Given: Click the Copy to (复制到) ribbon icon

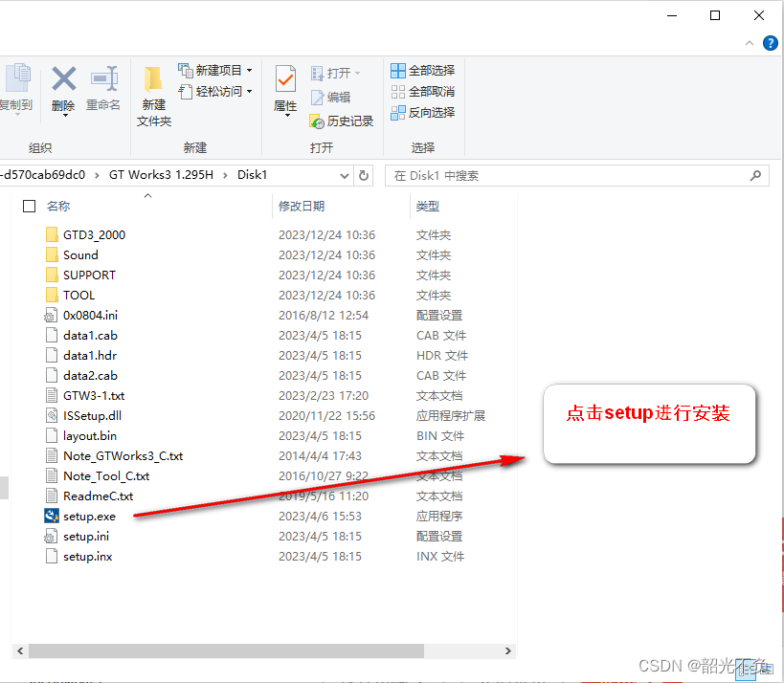Looking at the screenshot, I should click(x=17, y=78).
